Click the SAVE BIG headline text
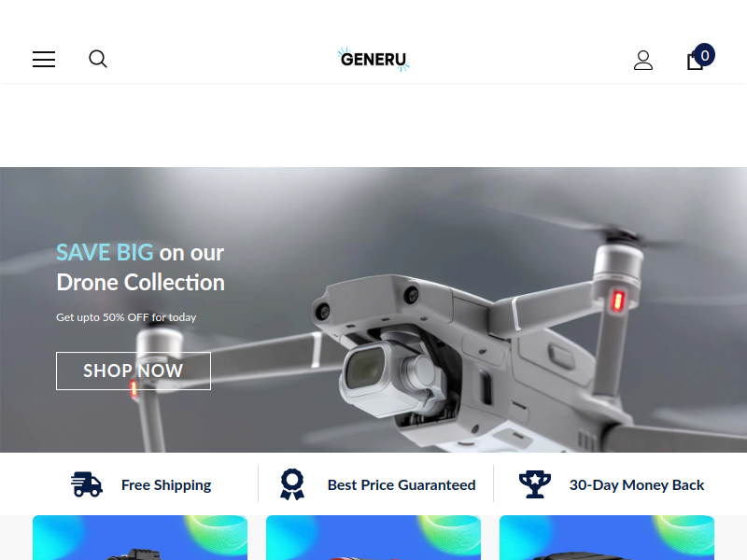The width and height of the screenshot is (747, 560). pyautogui.click(x=105, y=252)
